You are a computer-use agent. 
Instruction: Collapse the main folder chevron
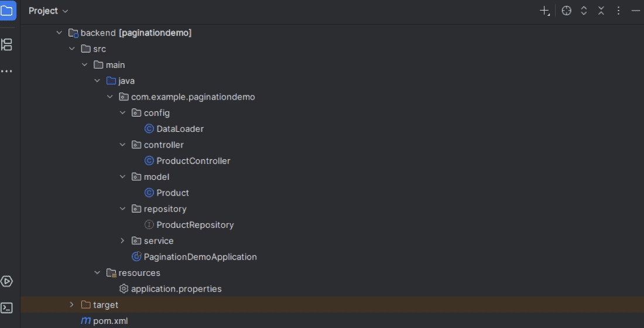coord(85,64)
